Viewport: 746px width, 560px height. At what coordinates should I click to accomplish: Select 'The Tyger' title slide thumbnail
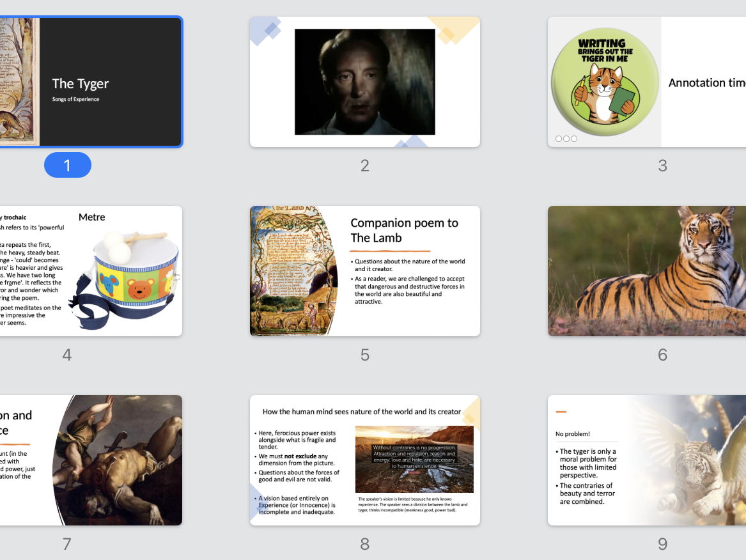pos(91,82)
